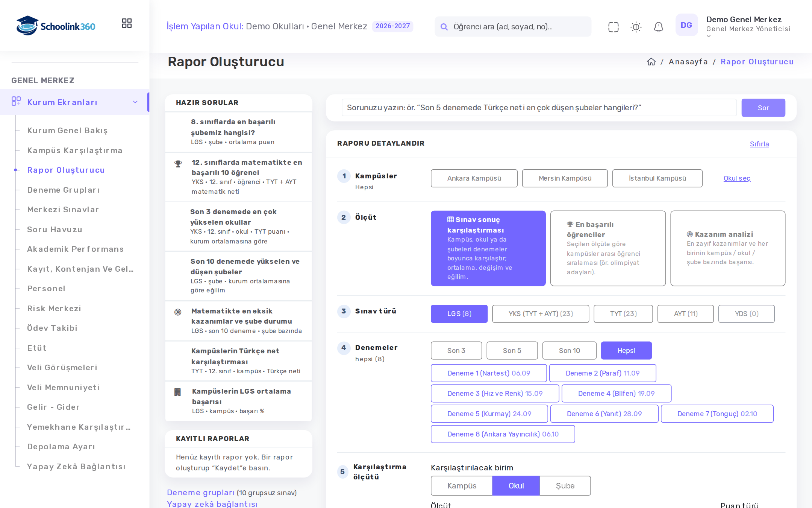Toggle the İstanbul Kampüsü campus filter

(657, 178)
